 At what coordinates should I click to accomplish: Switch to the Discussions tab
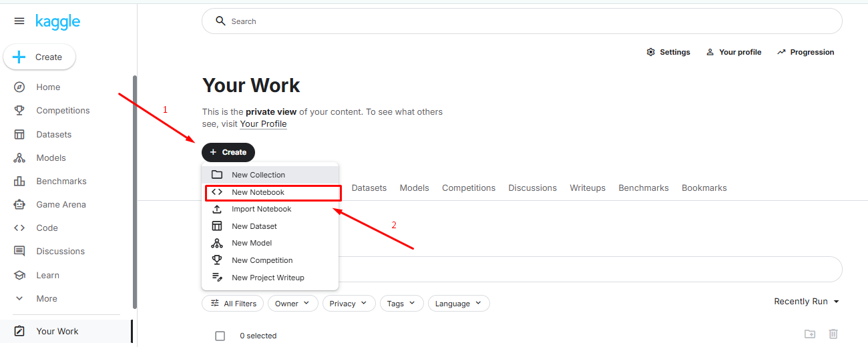(532, 188)
